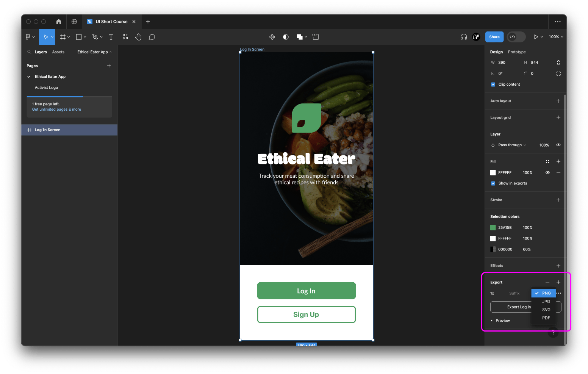Select JPG in the export format menu
588x374 pixels.
tap(546, 301)
